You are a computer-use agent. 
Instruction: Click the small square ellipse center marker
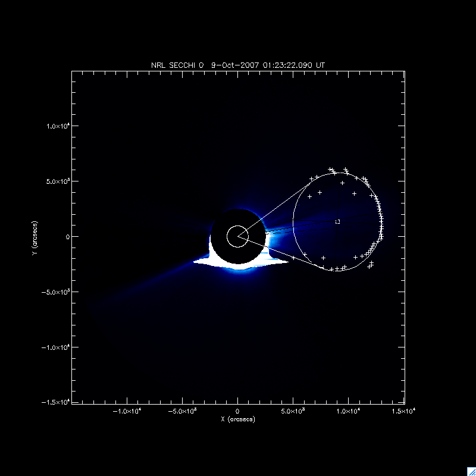point(338,221)
